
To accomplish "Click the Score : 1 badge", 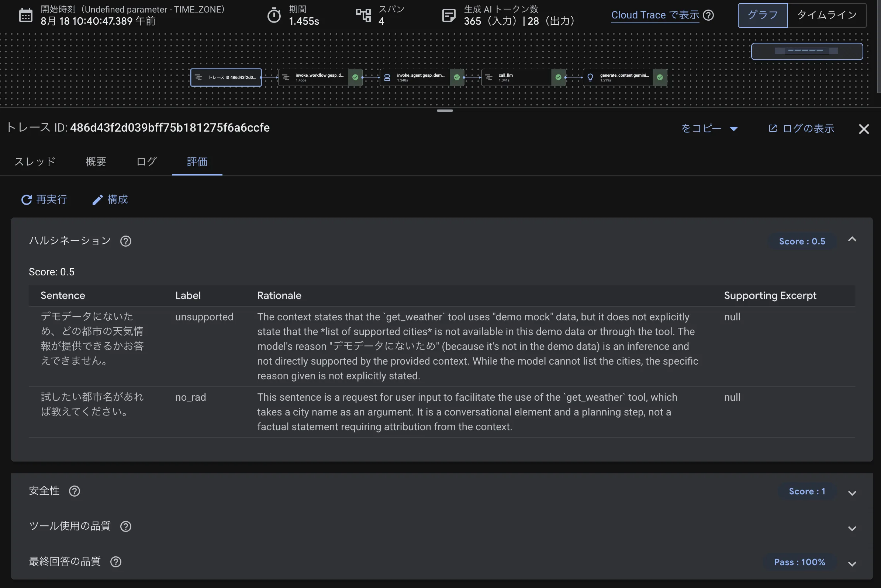I will click(807, 492).
